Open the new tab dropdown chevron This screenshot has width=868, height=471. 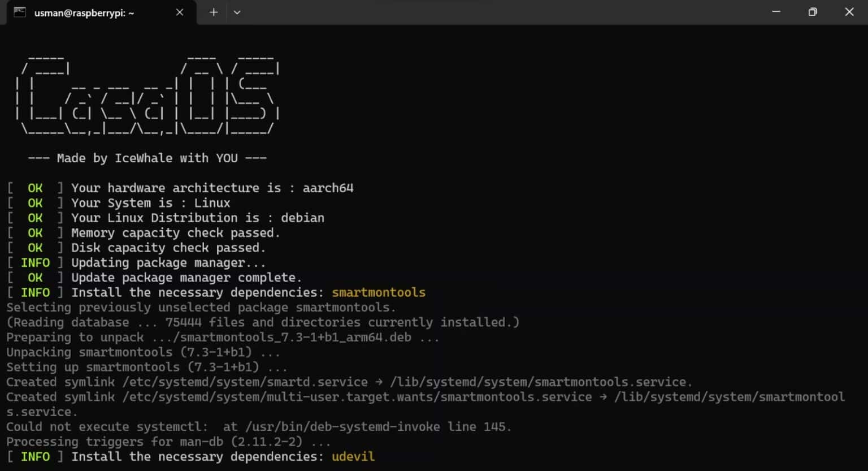[237, 12]
